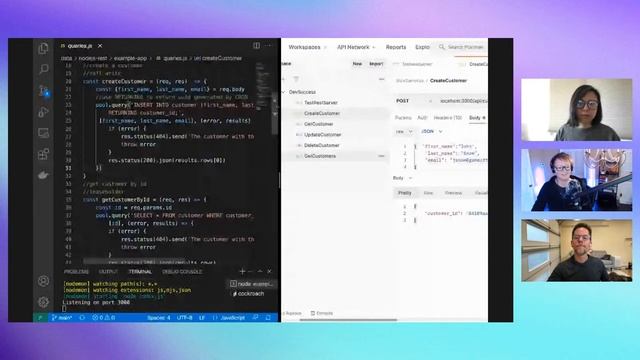Click the request URL field
Viewport: 640px width, 360px height.
click(463, 101)
